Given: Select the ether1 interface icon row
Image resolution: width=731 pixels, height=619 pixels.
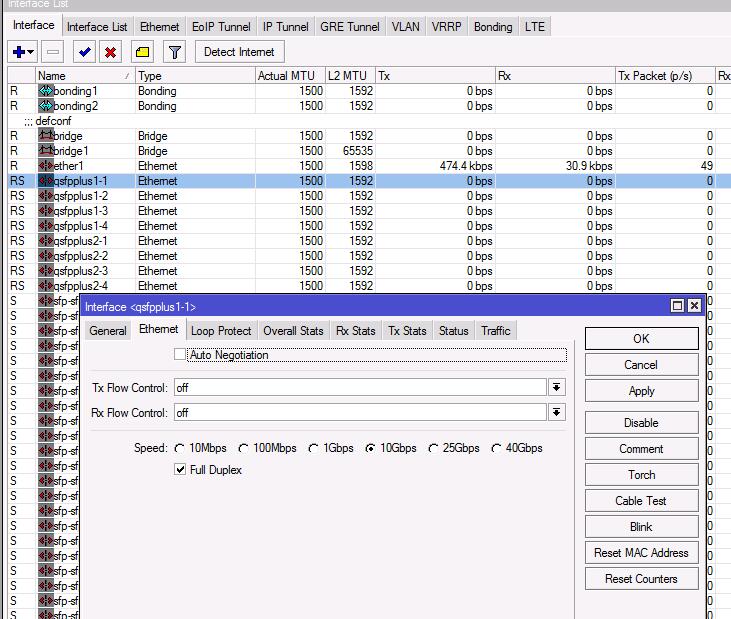Looking at the screenshot, I should click(45, 166).
